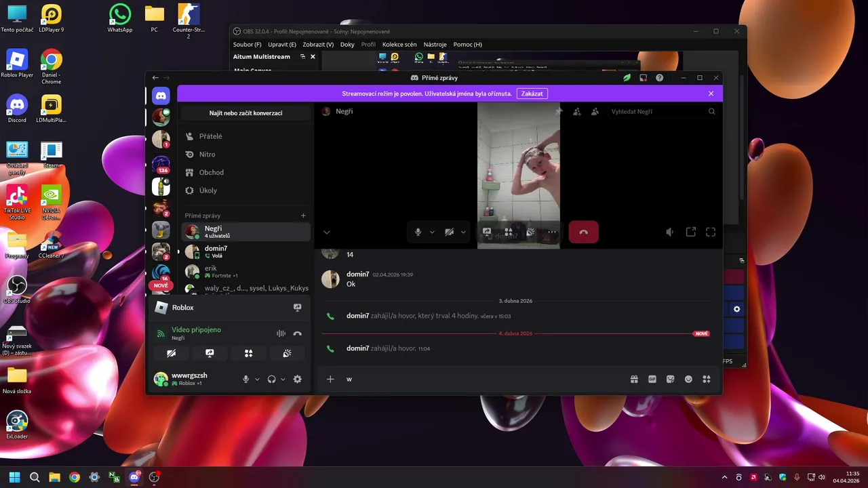
Task: Open wwwrgszsh user profile avatar
Action: (161, 379)
